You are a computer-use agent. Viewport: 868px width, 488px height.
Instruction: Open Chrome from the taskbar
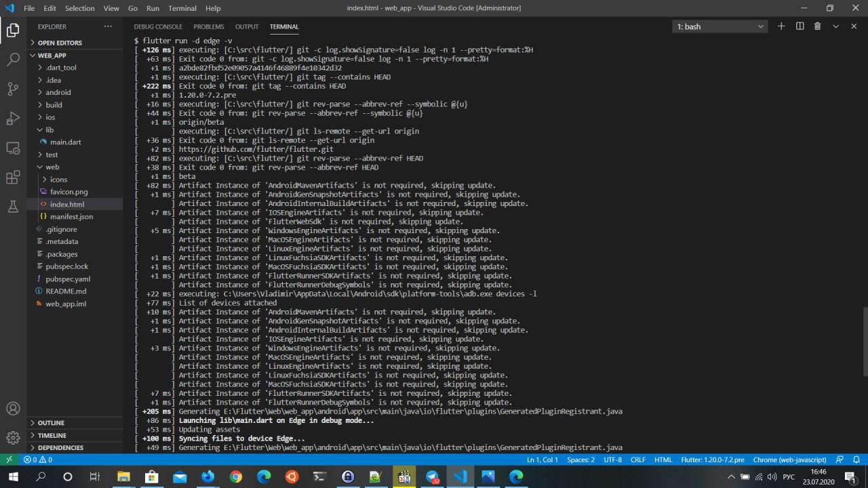(235, 477)
